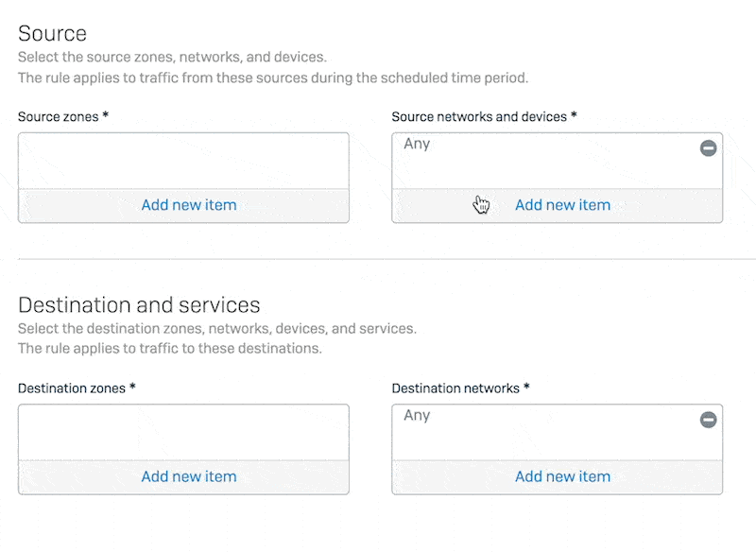This screenshot has height=552, width=756.
Task: Click the Destination and services heading
Action: [139, 305]
